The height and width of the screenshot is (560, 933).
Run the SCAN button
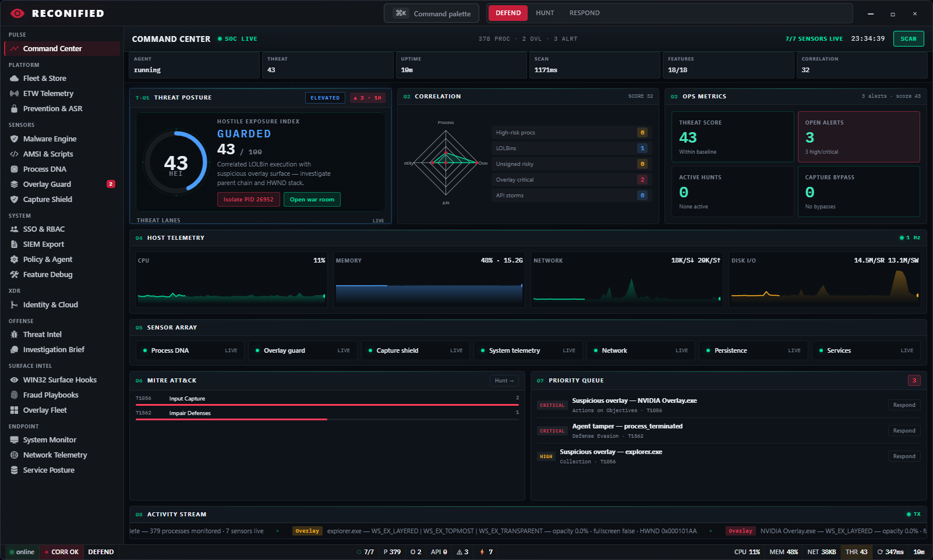(909, 39)
